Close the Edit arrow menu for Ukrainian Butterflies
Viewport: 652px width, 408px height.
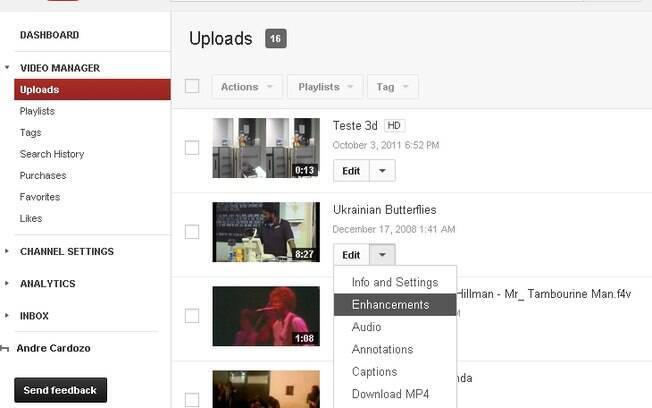coord(382,255)
